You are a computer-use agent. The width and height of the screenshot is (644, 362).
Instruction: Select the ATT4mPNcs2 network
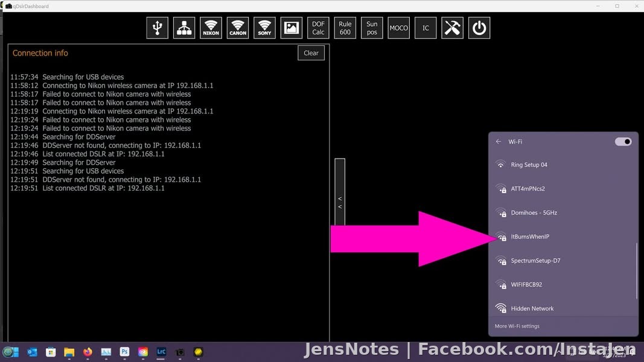[x=563, y=189]
